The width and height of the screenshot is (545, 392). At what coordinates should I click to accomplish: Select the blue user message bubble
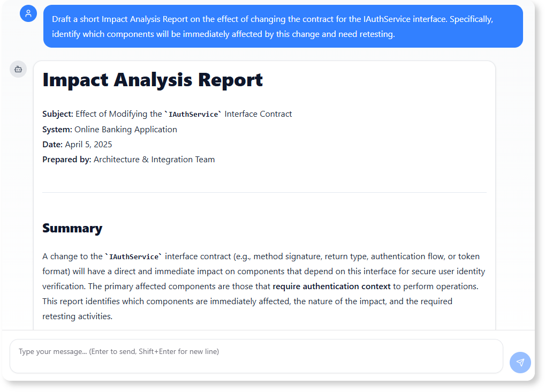tap(284, 26)
